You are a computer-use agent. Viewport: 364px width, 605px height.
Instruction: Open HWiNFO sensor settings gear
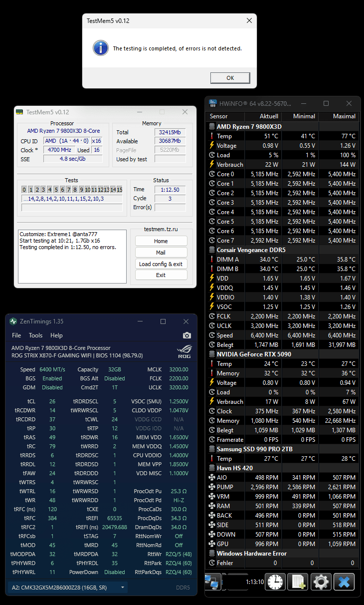pos(321,582)
